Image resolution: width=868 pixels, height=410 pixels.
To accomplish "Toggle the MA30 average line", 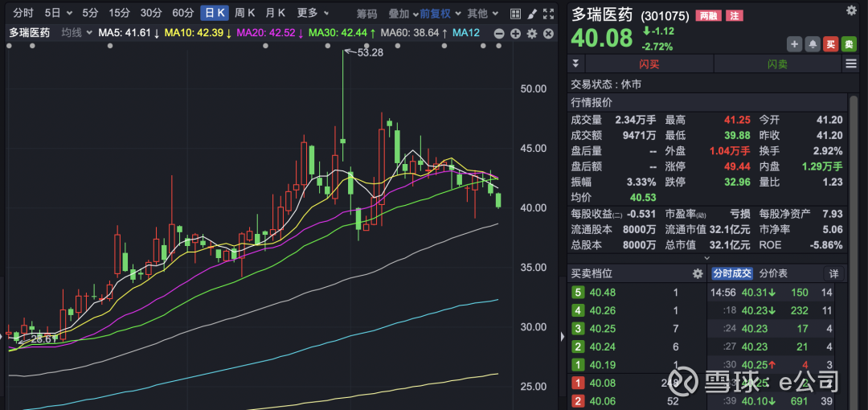I will pos(342,33).
